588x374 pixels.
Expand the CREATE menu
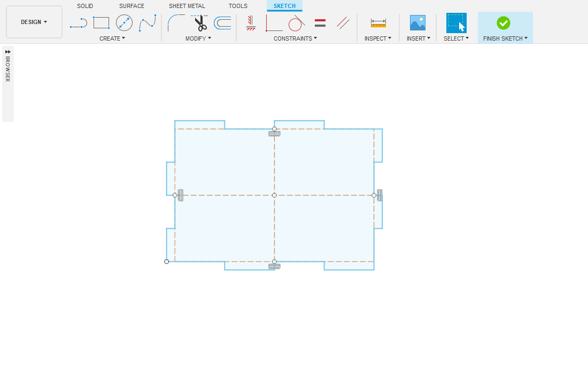(112, 38)
